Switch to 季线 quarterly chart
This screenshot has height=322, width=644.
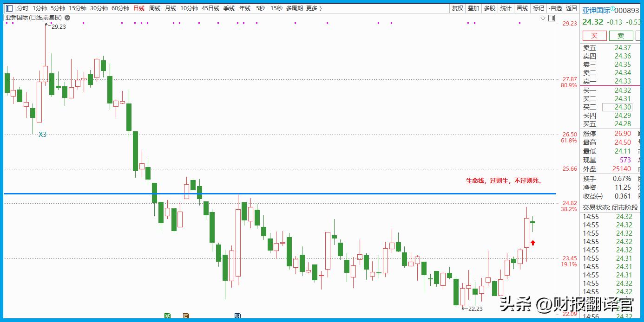pyautogui.click(x=229, y=8)
